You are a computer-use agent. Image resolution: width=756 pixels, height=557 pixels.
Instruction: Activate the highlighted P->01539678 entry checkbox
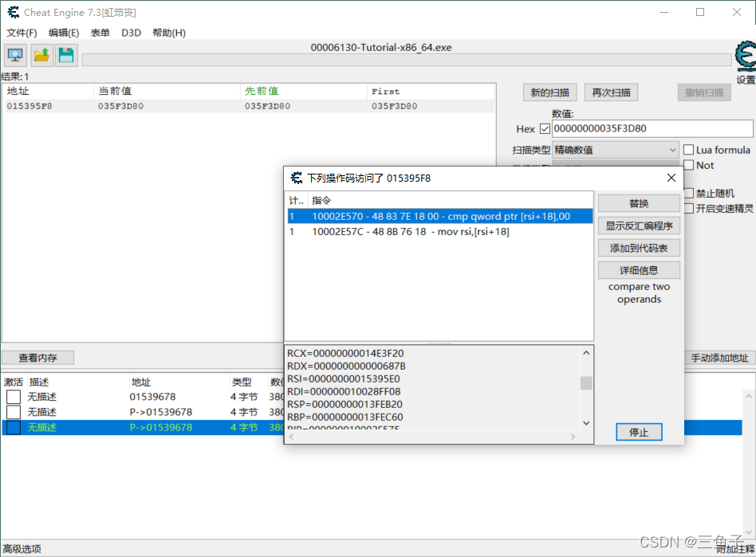pyautogui.click(x=14, y=427)
